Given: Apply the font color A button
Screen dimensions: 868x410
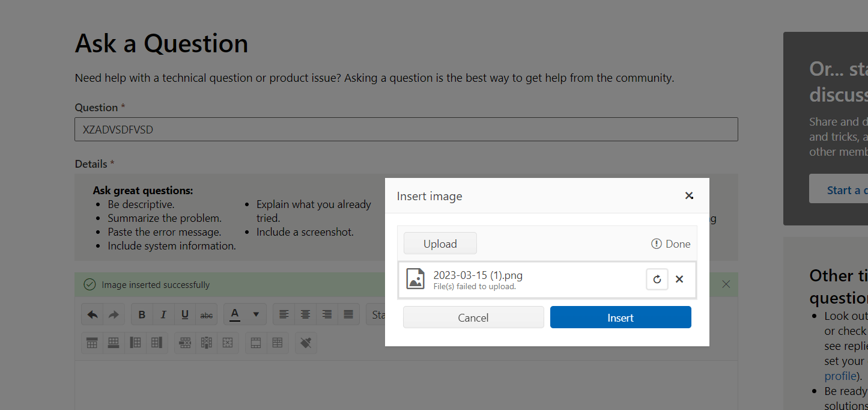Looking at the screenshot, I should (x=235, y=314).
